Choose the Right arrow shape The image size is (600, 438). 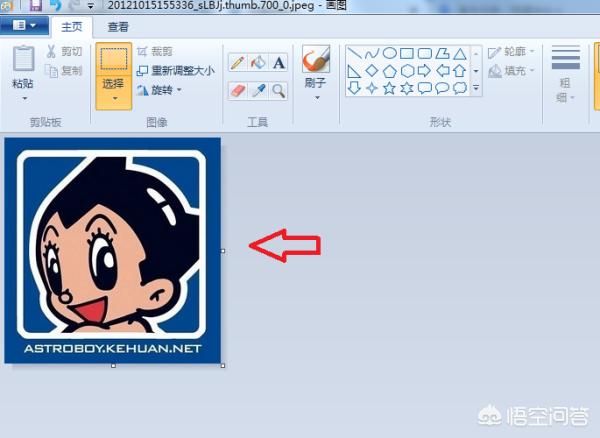coord(424,71)
